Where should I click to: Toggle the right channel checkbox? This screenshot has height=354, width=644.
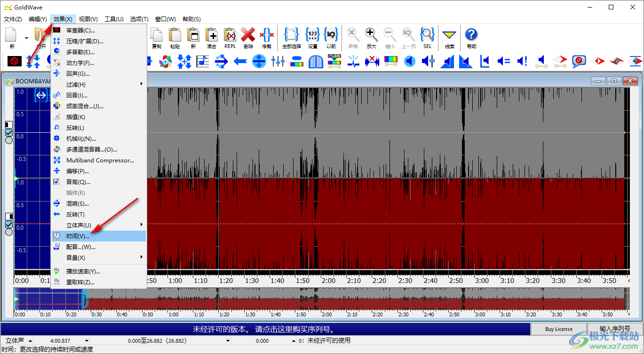[9, 224]
